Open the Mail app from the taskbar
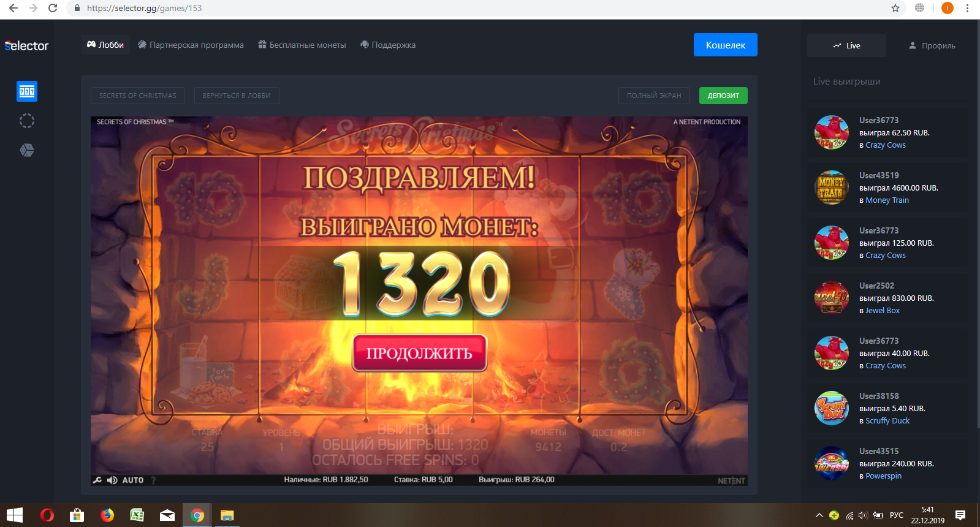Viewport: 980px width, 527px height. (x=167, y=515)
